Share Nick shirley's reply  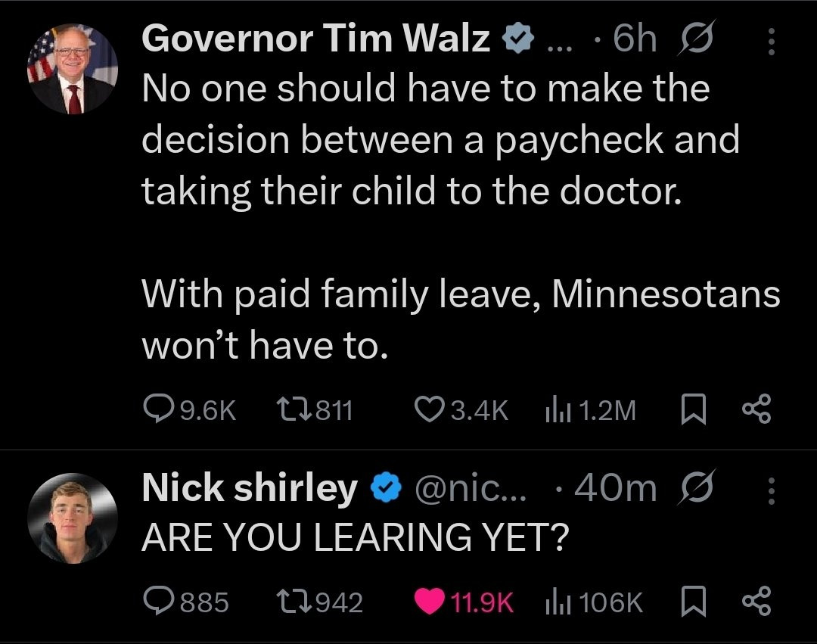[x=756, y=602]
